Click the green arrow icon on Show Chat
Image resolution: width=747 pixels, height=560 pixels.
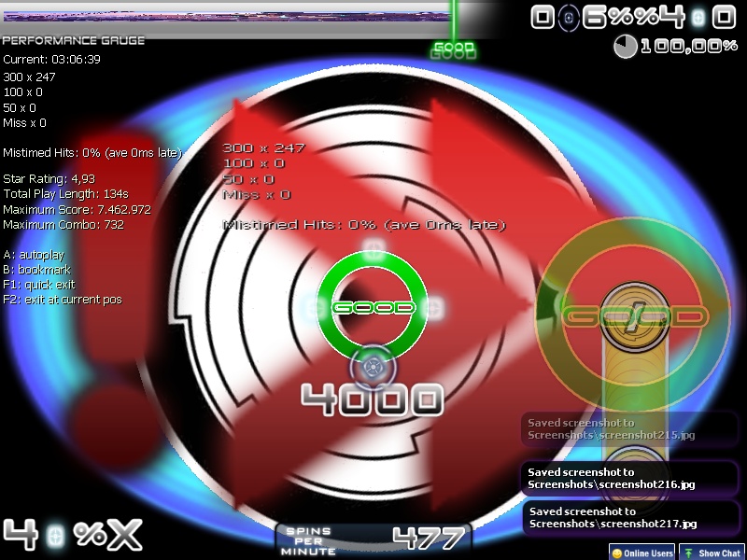(688, 553)
